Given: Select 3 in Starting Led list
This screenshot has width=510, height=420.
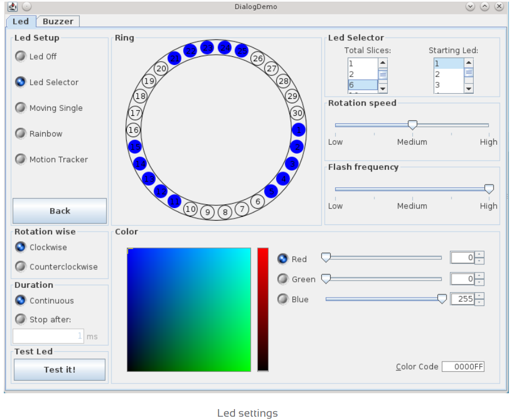Looking at the screenshot, I should pos(449,85).
